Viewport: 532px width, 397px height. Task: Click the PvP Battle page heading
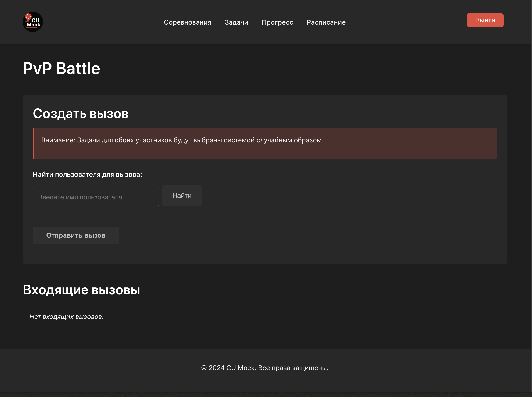tap(61, 69)
